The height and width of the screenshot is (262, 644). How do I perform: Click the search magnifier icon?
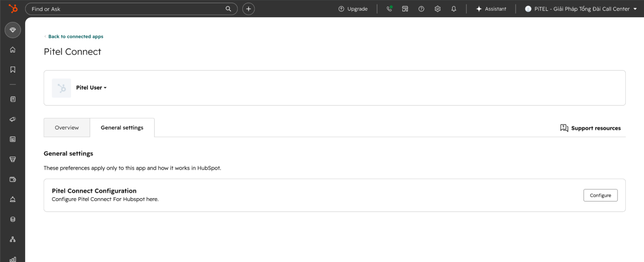pyautogui.click(x=228, y=9)
